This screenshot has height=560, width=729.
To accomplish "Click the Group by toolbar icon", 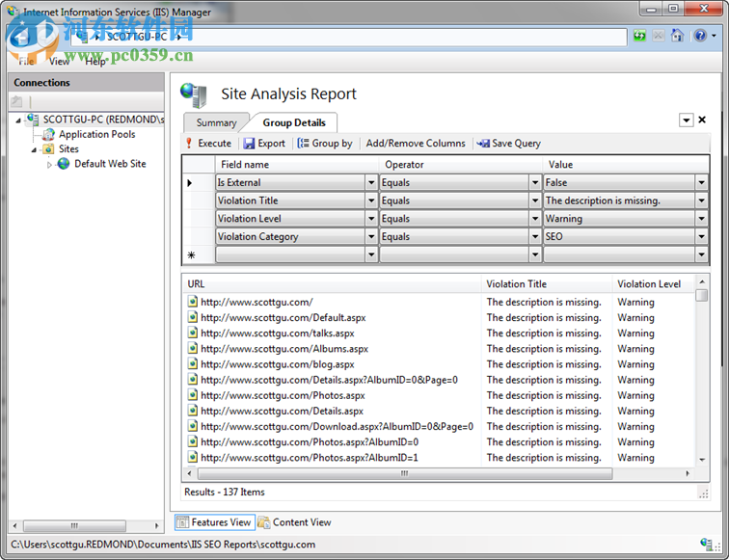I will click(303, 144).
